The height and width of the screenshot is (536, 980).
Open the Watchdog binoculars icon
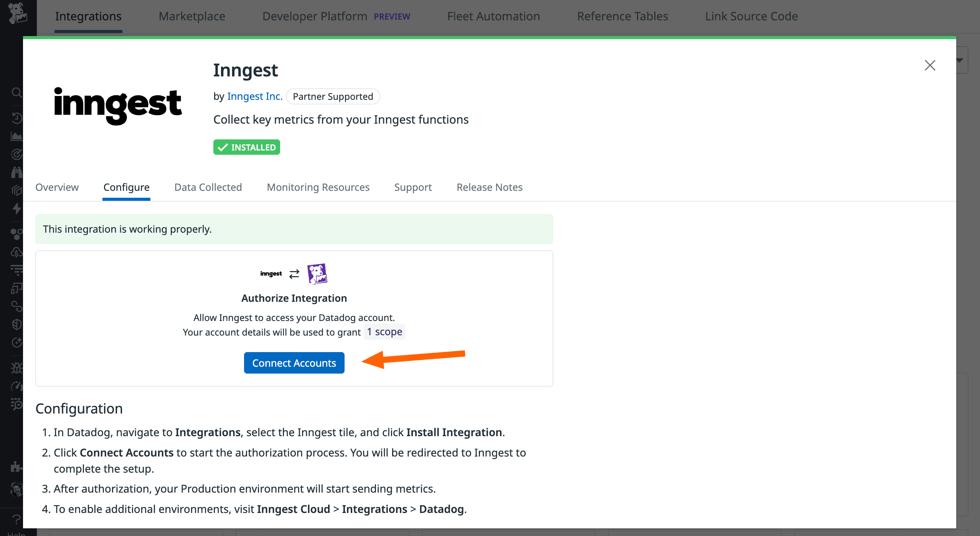point(16,172)
